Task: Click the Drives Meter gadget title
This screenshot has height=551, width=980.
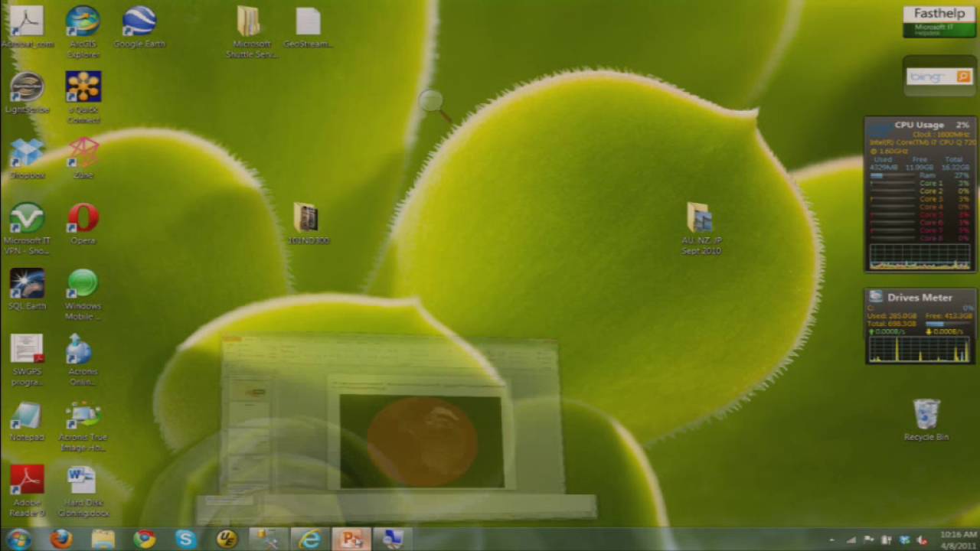Action: (920, 298)
